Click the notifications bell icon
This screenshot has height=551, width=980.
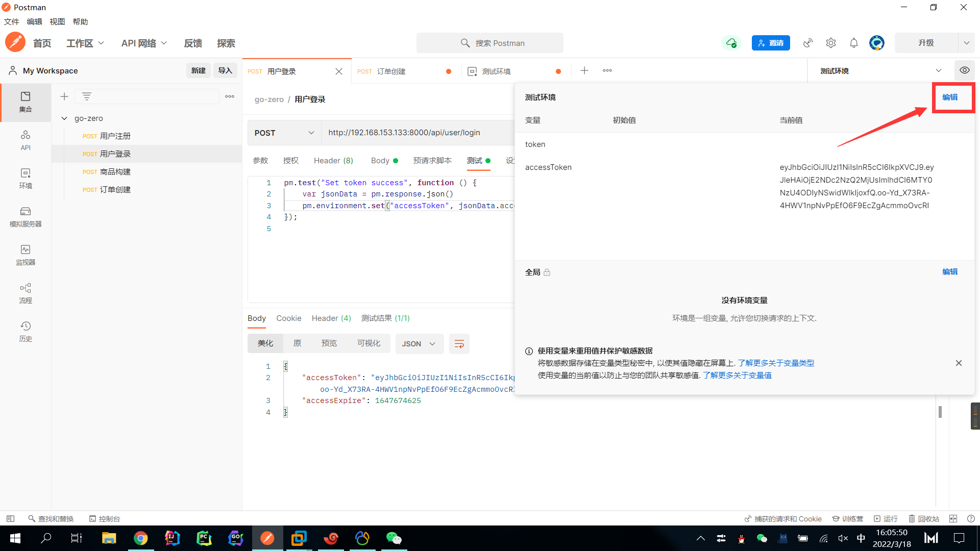tap(854, 43)
